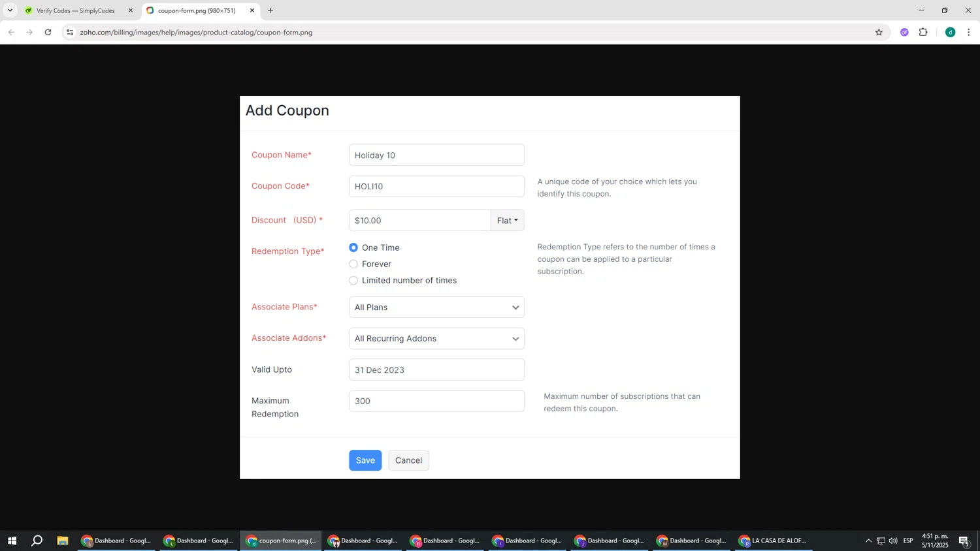Image resolution: width=980 pixels, height=551 pixels.
Task: Open the Flat discount type dropdown
Action: [508, 220]
